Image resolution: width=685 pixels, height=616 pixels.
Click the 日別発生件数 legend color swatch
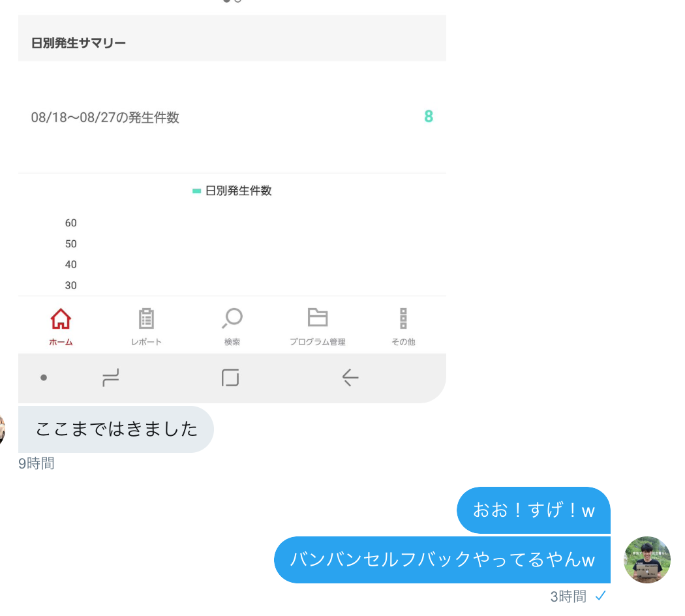click(196, 191)
